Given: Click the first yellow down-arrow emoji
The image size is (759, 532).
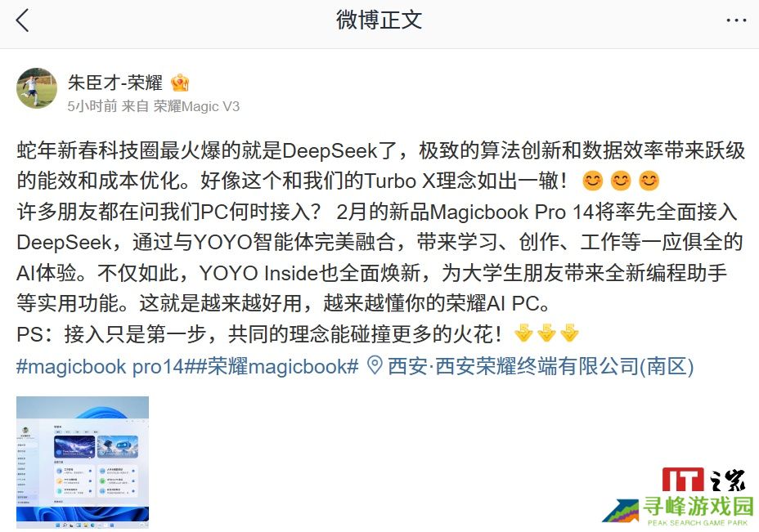Looking at the screenshot, I should click(x=523, y=333).
